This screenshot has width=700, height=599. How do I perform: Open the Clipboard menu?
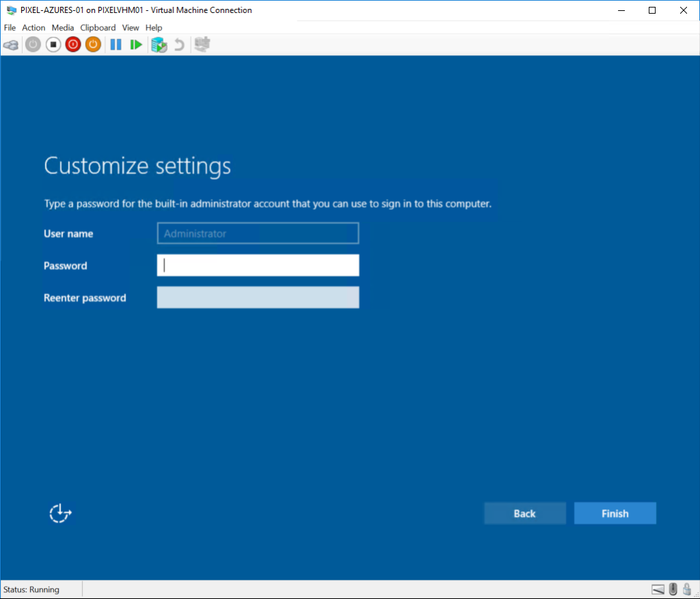click(x=97, y=27)
